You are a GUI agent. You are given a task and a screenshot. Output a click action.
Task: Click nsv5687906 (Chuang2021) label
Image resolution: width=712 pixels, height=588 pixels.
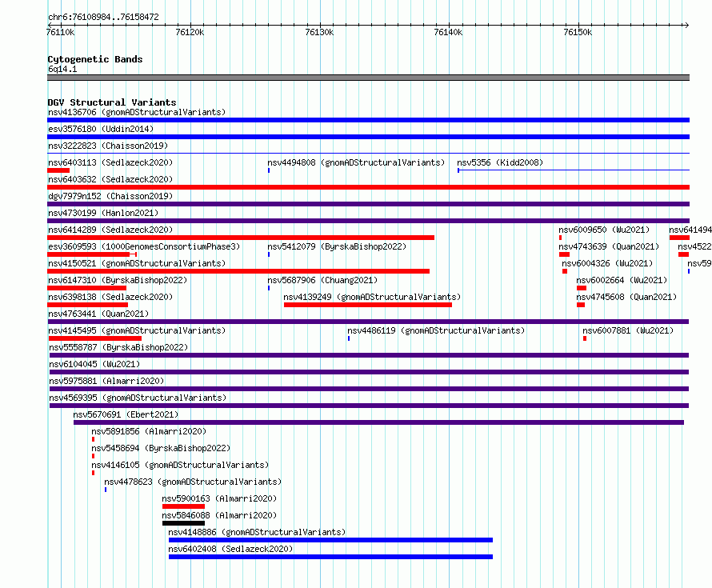tap(322, 280)
